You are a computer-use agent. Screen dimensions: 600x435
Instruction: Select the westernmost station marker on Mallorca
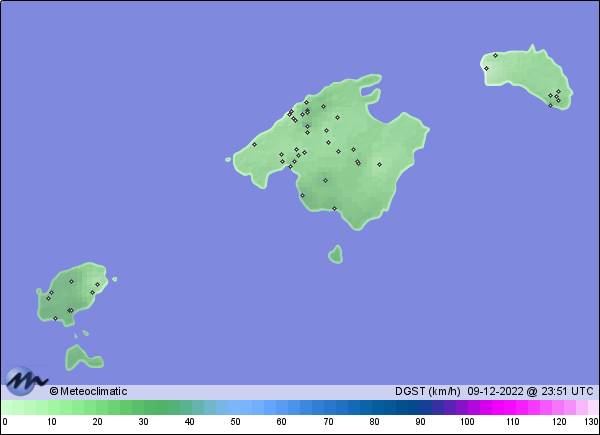[x=254, y=145]
